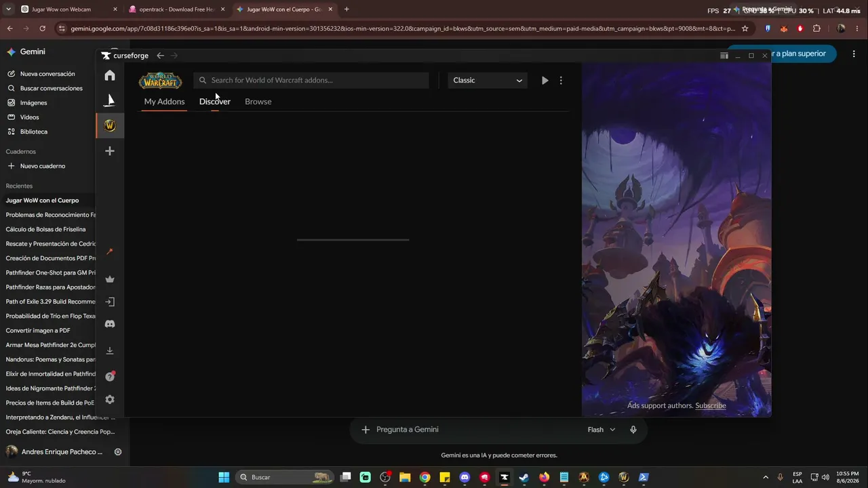Focus the World of Warcraft addons search field

(x=311, y=80)
